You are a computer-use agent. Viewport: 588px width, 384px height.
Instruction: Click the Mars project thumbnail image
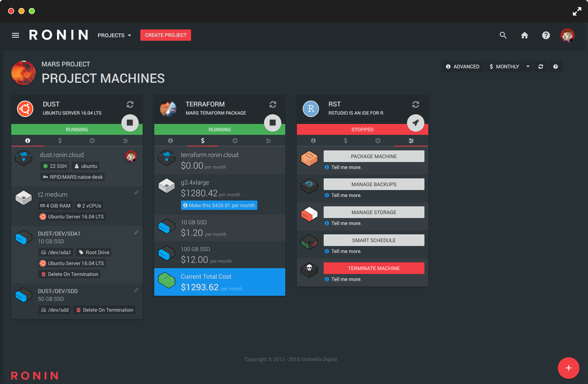23,73
